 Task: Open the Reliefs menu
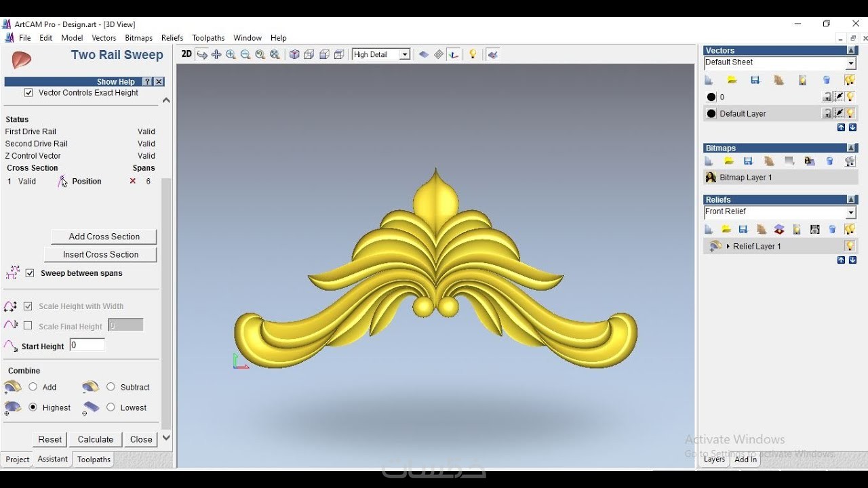[172, 38]
